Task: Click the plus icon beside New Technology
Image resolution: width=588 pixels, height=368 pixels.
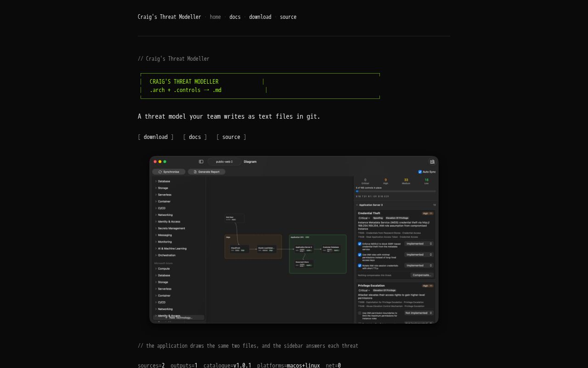Action: coord(167,317)
